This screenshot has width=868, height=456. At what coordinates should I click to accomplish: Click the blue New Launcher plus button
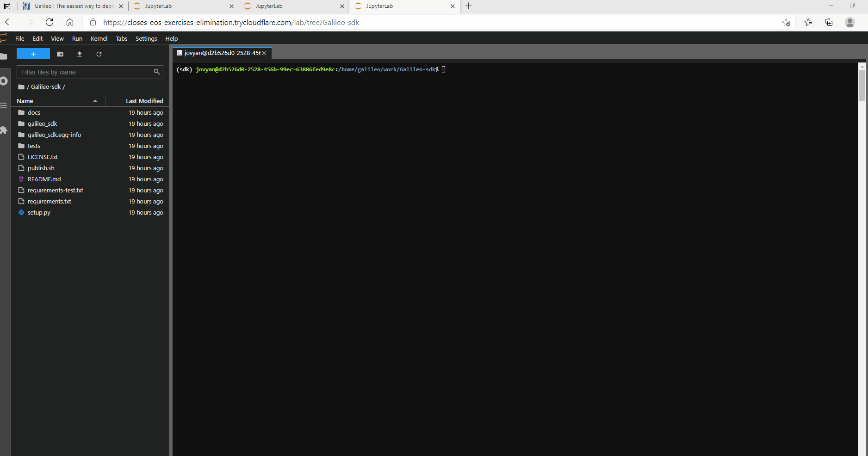(33, 54)
